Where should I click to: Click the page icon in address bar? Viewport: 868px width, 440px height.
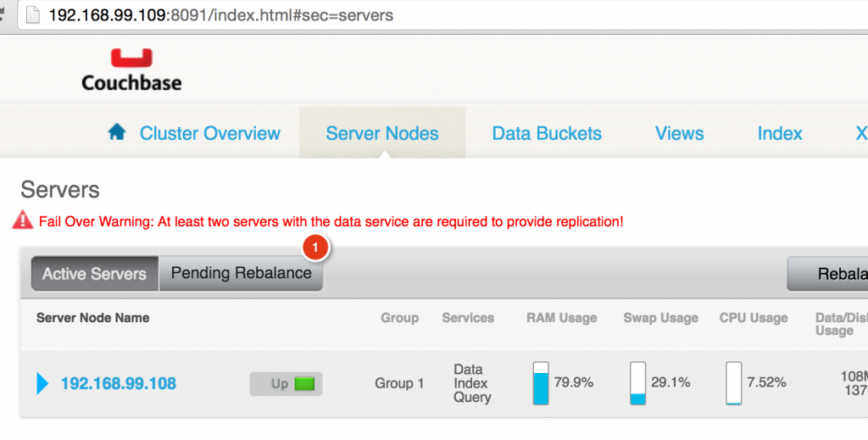[x=33, y=14]
